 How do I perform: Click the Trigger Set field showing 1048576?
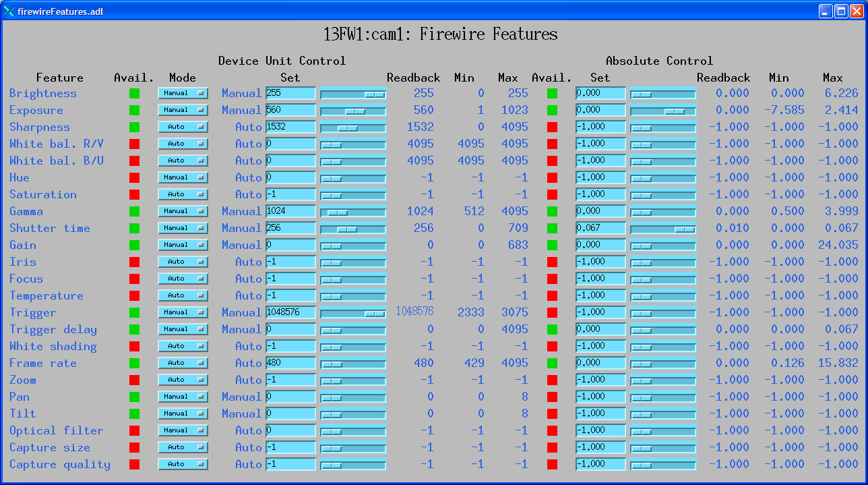290,312
